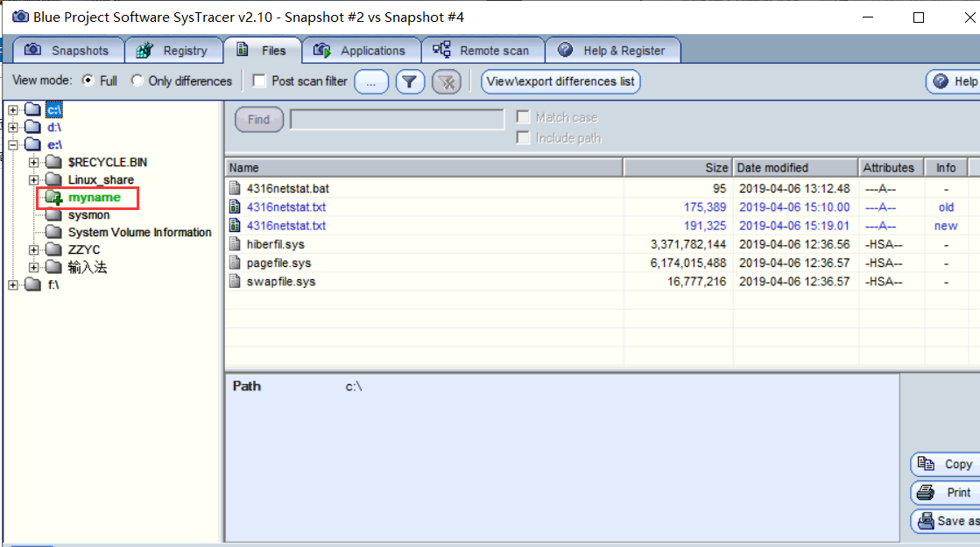
Task: Click the View\export differences list button
Action: point(561,81)
